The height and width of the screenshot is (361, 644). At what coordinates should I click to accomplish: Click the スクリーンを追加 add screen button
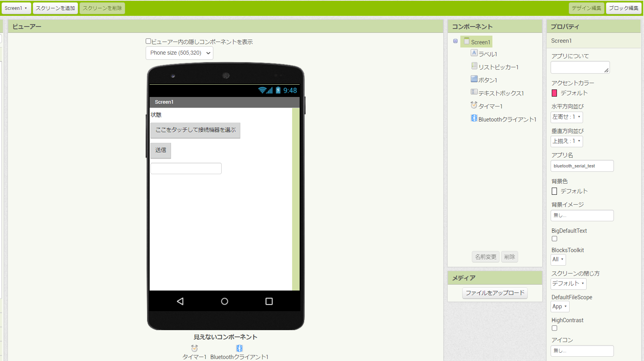[55, 8]
